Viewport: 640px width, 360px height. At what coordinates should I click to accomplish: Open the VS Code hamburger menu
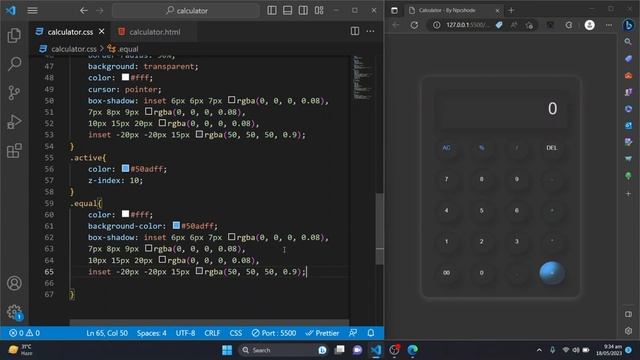click(x=33, y=11)
